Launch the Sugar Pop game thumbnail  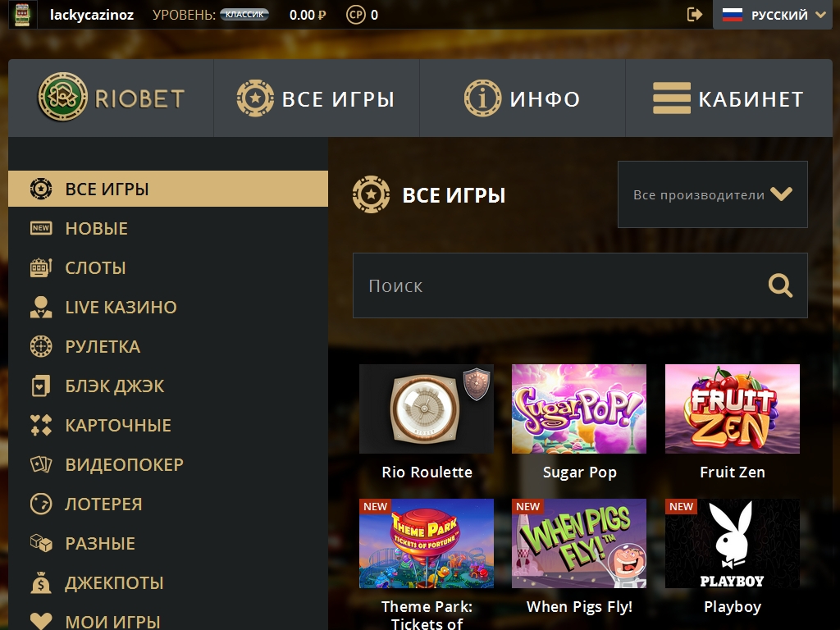pos(579,409)
